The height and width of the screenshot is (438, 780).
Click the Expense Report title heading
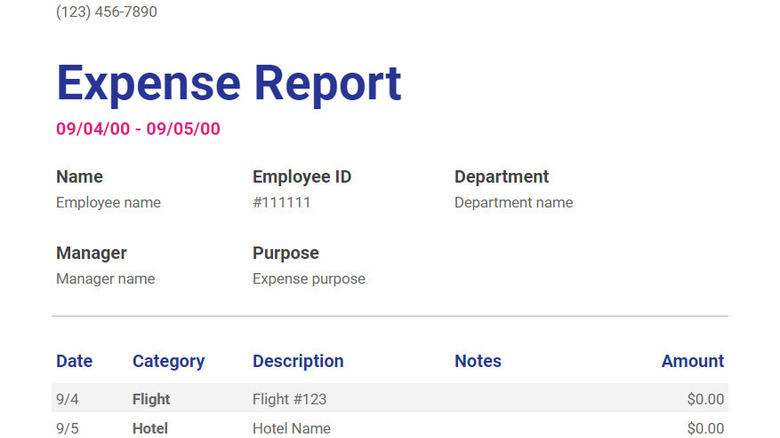(229, 84)
